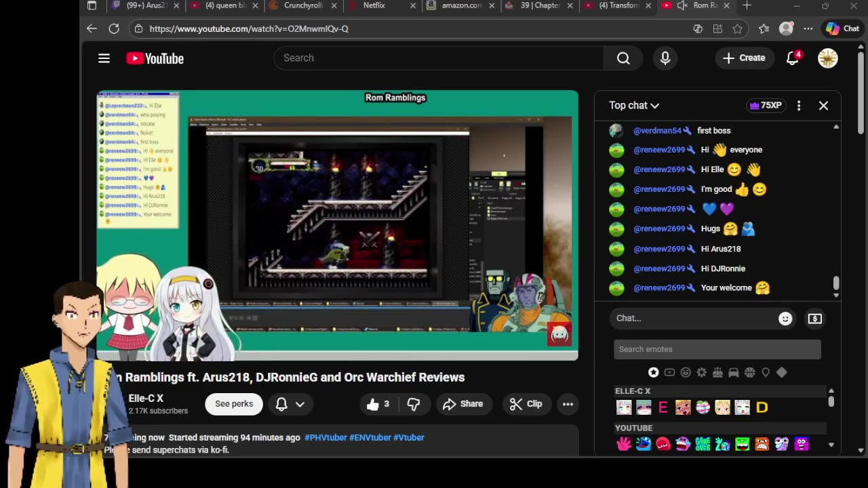This screenshot has width=868, height=488.
Task: Open the browser tab actions menu
Action: [x=92, y=5]
